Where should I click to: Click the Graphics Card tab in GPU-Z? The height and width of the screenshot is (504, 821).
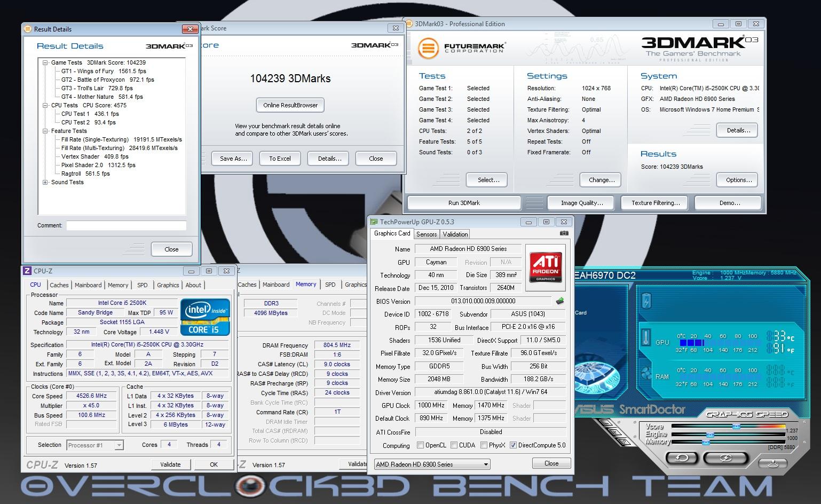pos(392,233)
